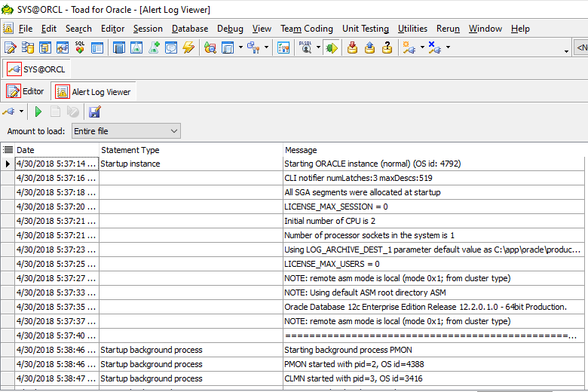
Task: Open dropdown arrow beside New Connection icon
Action: click(422, 47)
